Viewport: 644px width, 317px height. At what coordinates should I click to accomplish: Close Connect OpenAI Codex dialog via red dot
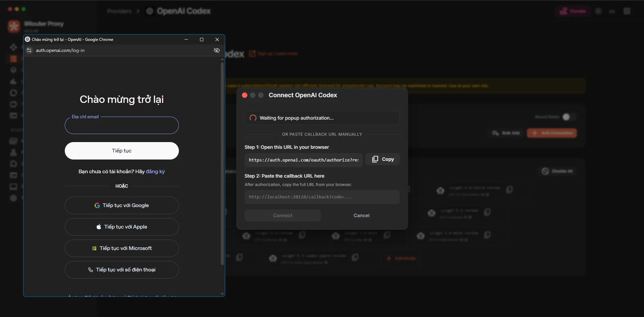(x=245, y=95)
